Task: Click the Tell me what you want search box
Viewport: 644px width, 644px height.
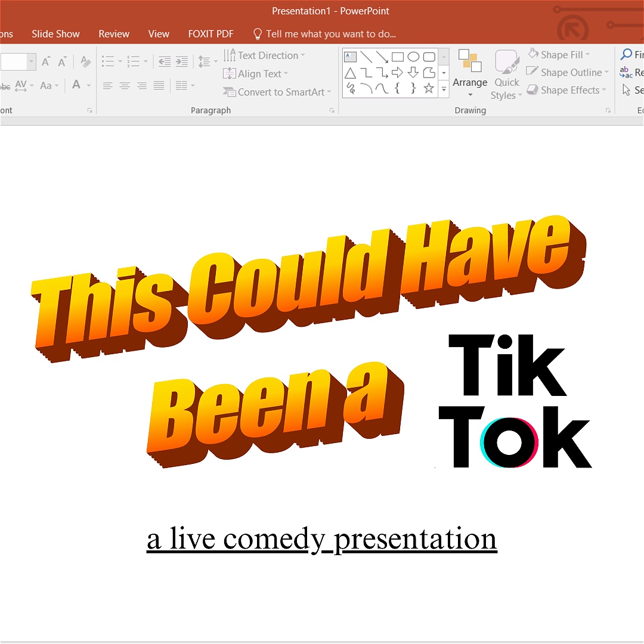Action: tap(324, 33)
